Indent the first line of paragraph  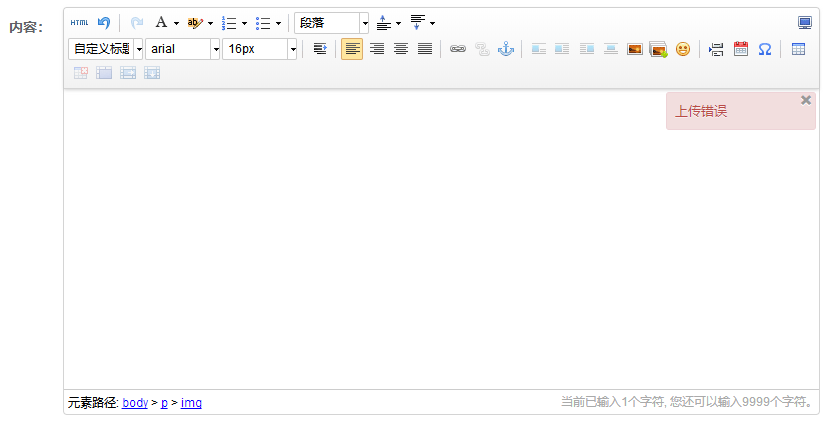pos(320,49)
